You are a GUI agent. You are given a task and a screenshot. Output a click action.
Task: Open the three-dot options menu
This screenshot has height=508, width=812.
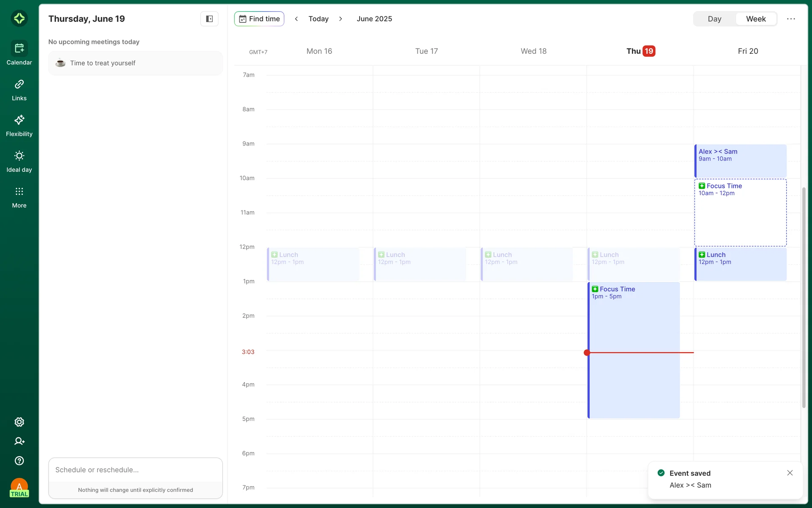click(791, 19)
